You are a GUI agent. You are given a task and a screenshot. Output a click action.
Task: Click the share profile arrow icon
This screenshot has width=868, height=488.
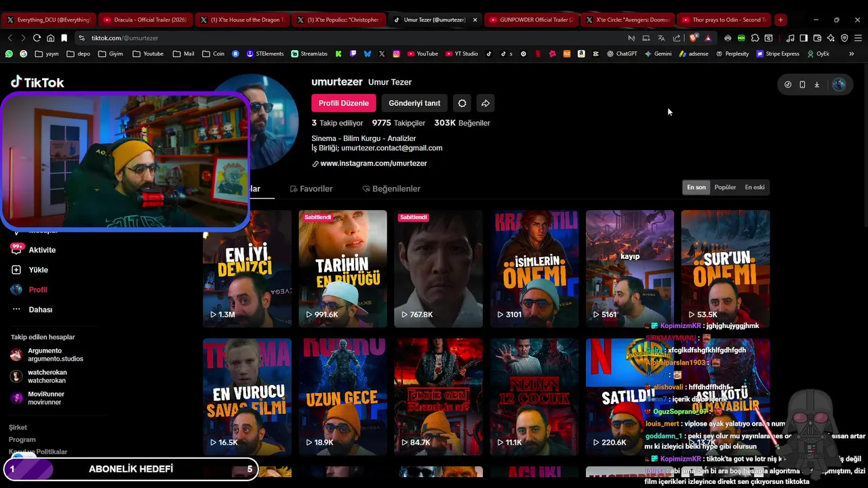coord(486,103)
